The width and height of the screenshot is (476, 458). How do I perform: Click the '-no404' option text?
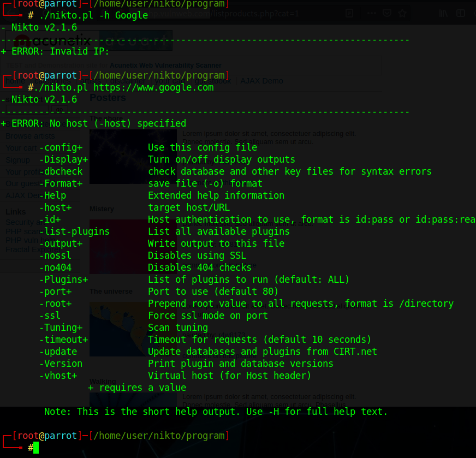(55, 267)
